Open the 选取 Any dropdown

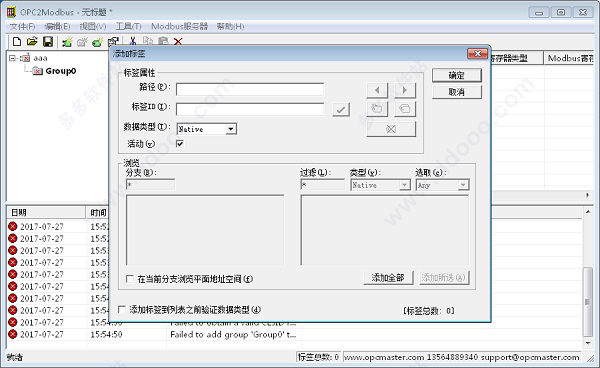(x=442, y=185)
